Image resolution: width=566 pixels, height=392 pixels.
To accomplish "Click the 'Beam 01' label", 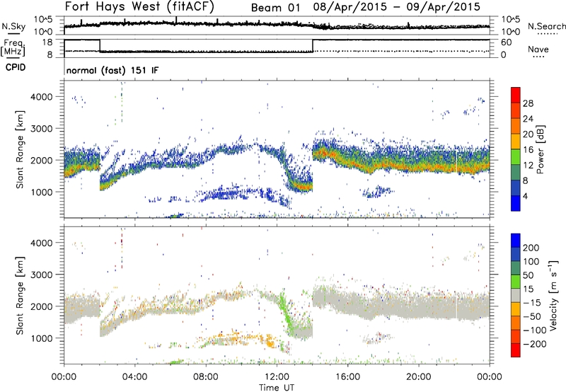I will point(275,8).
